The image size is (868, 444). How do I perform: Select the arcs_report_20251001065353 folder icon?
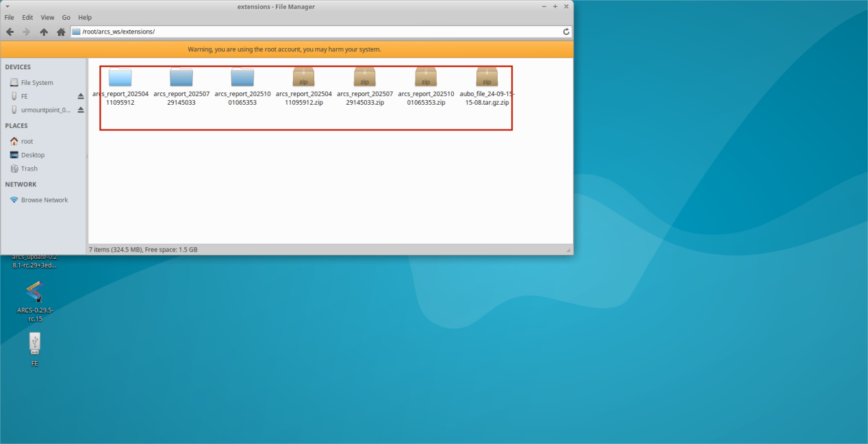[242, 76]
